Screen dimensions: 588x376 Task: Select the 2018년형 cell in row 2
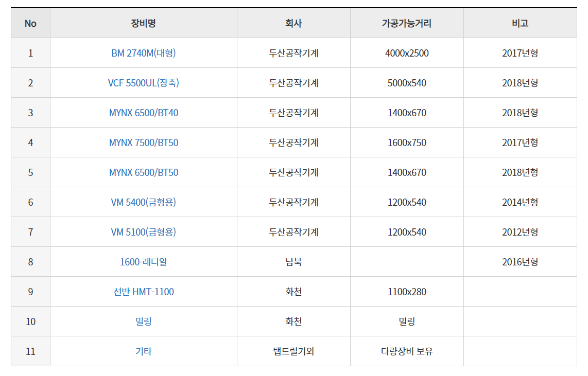point(520,83)
